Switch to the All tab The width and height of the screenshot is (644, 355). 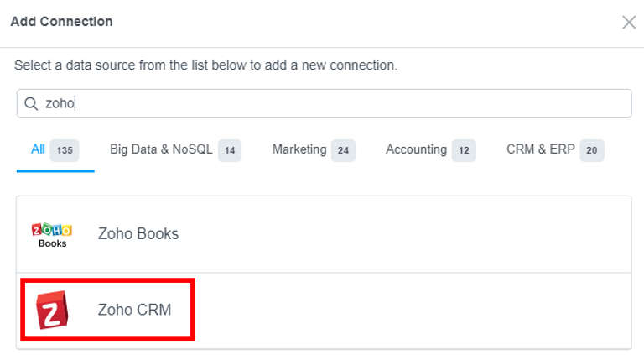click(55, 150)
